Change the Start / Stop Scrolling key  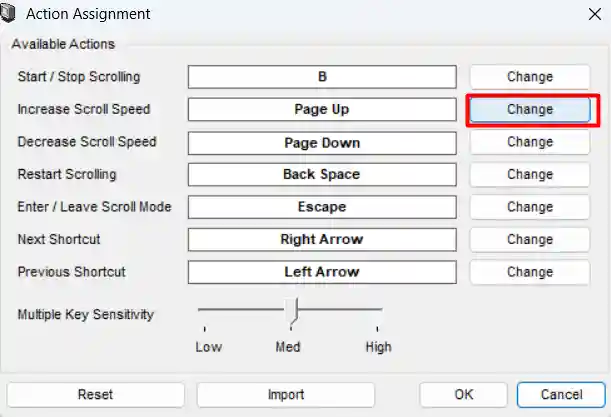(x=529, y=77)
